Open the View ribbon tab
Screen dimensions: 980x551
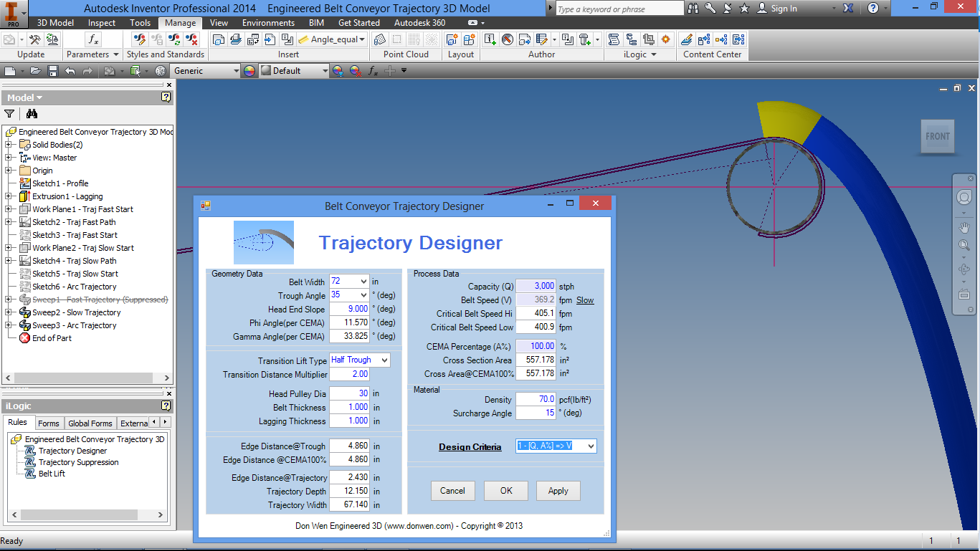pos(219,23)
